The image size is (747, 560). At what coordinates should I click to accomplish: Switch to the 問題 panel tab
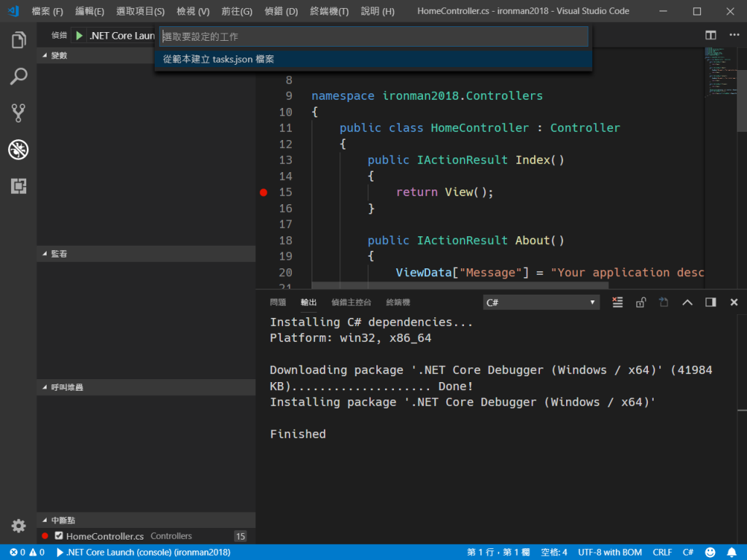[278, 303]
